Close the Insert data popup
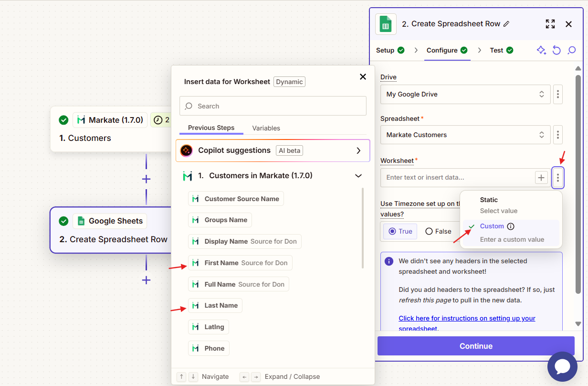588x386 pixels. (x=363, y=77)
